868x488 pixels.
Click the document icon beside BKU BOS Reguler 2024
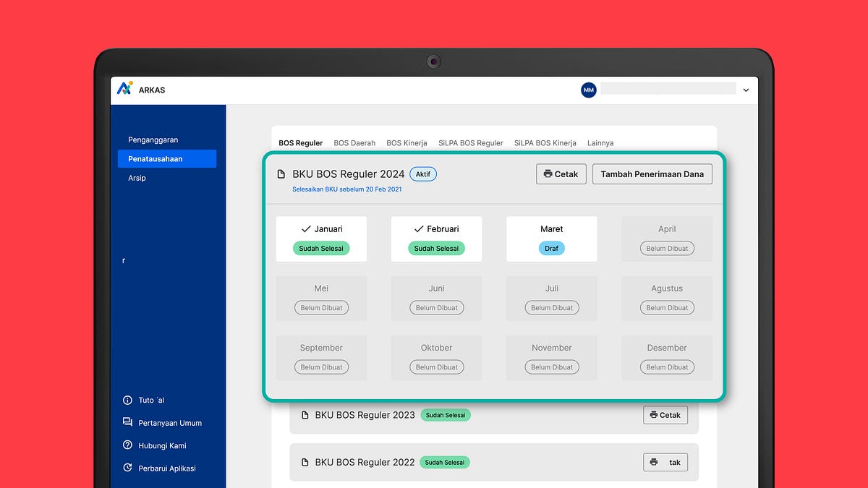(280, 174)
